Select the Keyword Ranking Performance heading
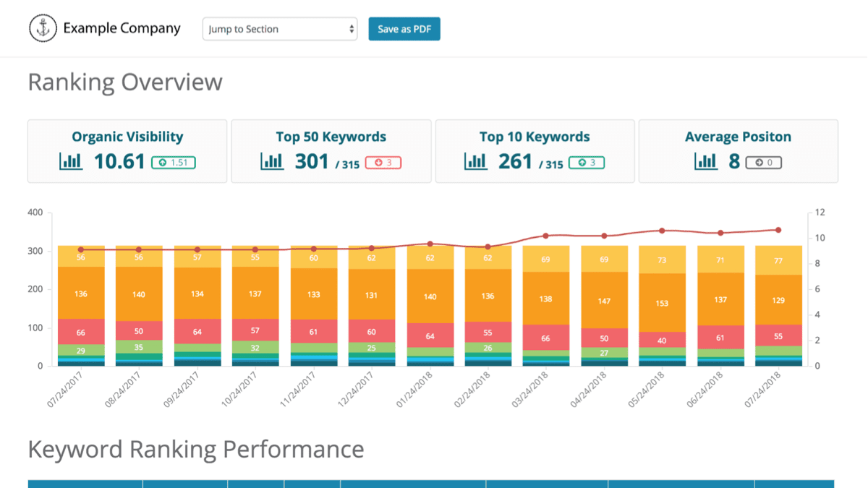868x488 pixels. (195, 449)
